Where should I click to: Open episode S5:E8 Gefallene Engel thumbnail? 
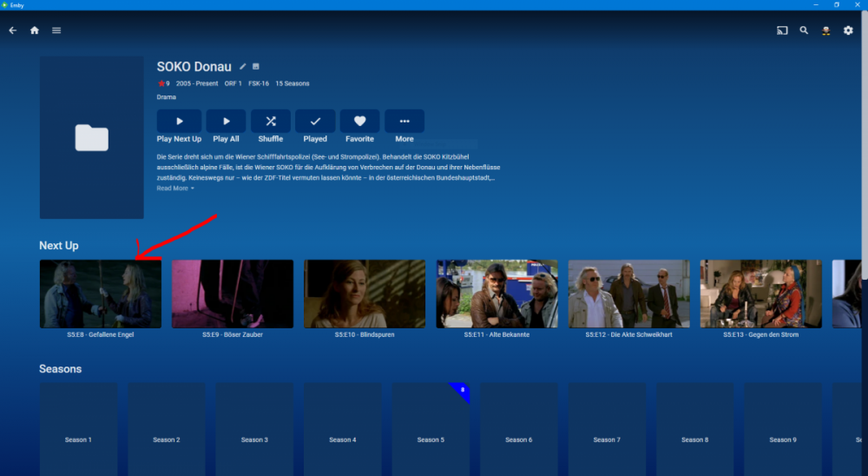(100, 294)
